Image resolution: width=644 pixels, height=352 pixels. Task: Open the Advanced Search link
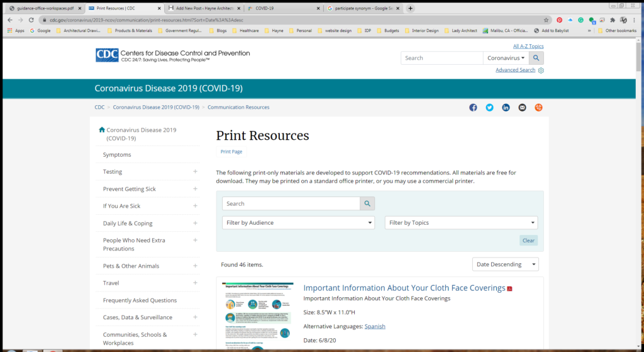[x=516, y=70]
